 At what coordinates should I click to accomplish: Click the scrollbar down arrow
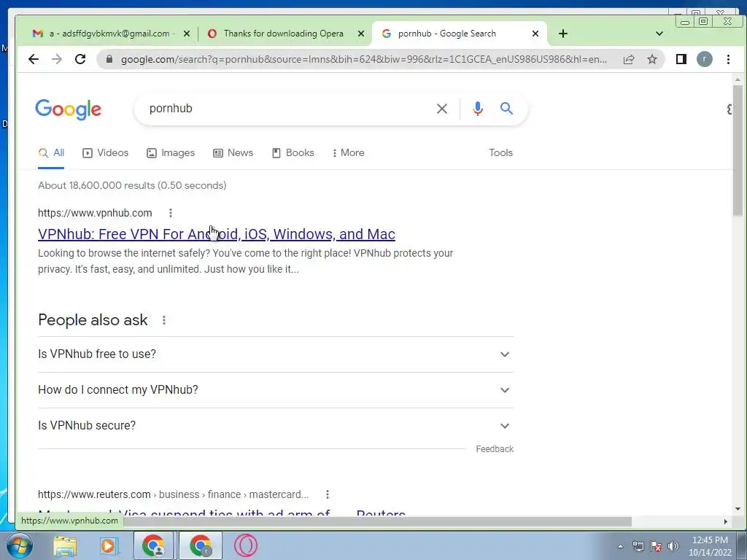(x=738, y=509)
